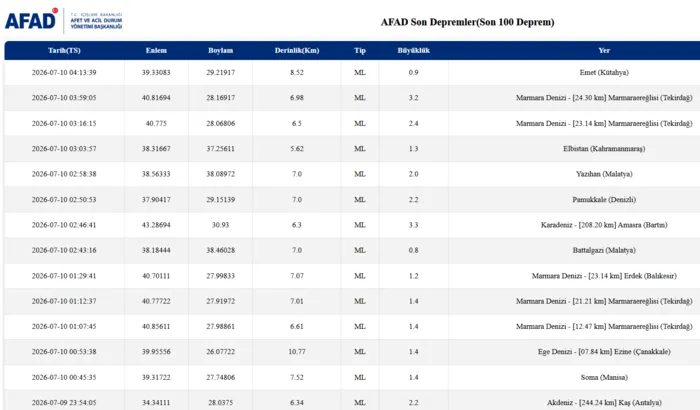Click the page title AFAD Son Depremler
This screenshot has height=410, width=700.
pos(467,22)
